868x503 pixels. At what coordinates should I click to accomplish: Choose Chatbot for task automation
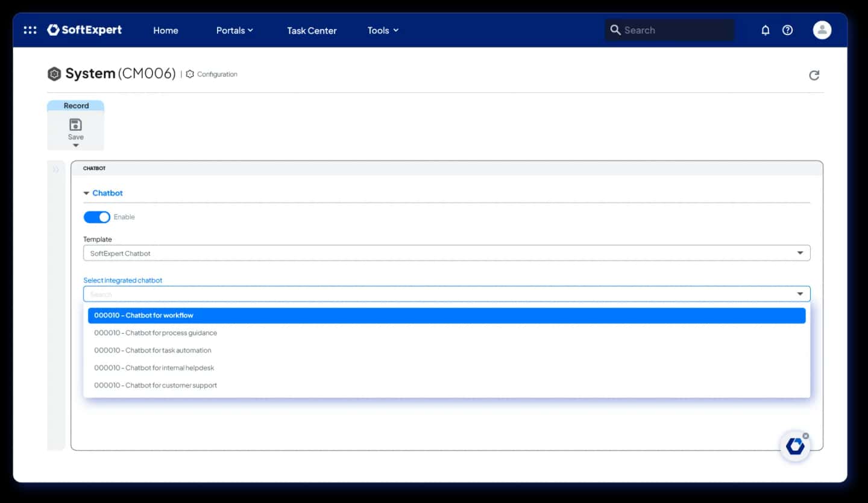click(447, 350)
